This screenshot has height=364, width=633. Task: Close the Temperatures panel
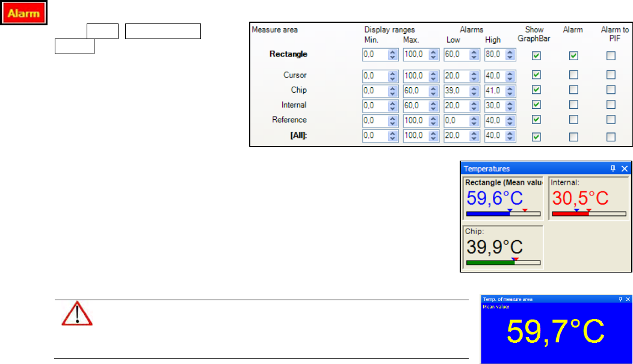pyautogui.click(x=625, y=169)
